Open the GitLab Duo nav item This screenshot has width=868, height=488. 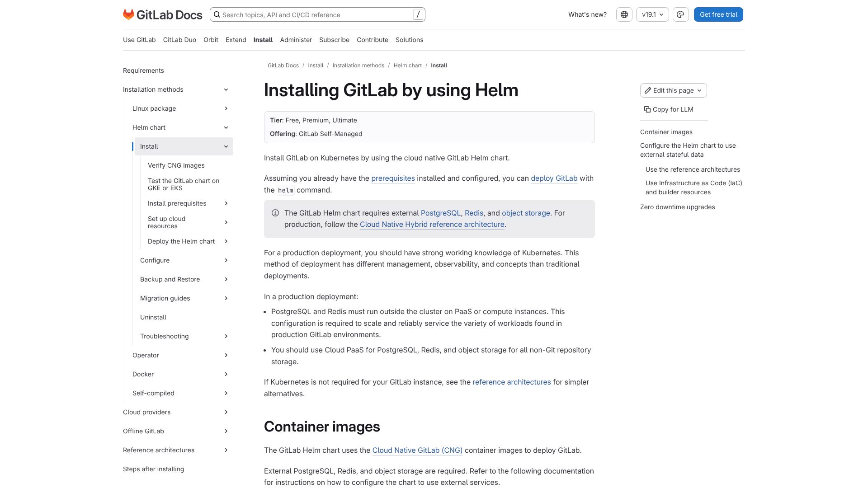[x=179, y=40]
